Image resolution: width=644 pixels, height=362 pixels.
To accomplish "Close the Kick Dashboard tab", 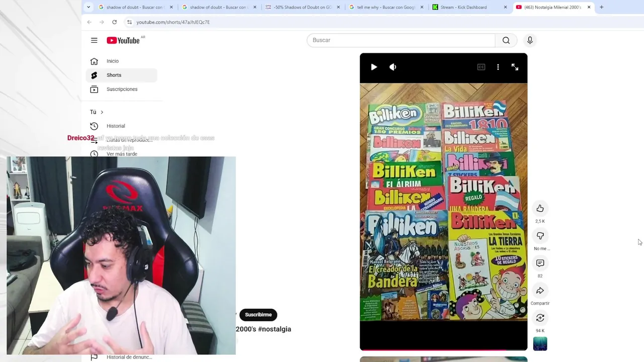I will (x=505, y=7).
